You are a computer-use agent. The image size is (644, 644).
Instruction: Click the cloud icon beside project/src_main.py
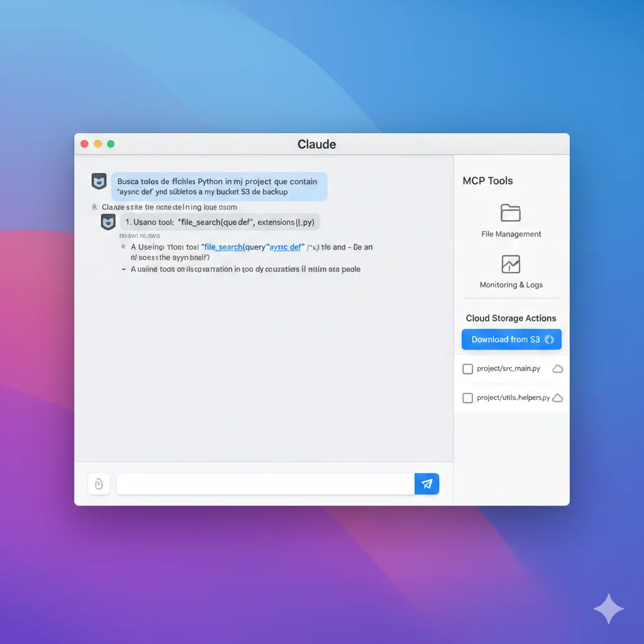(x=557, y=369)
